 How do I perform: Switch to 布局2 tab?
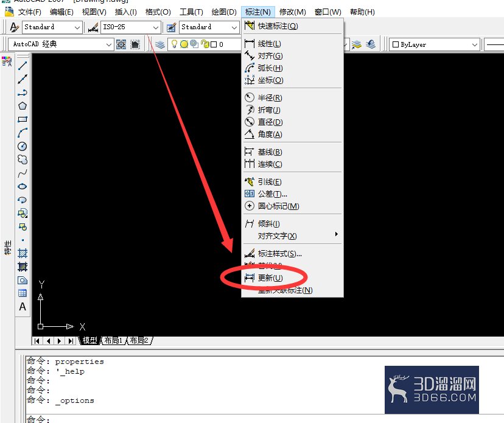pyautogui.click(x=139, y=340)
